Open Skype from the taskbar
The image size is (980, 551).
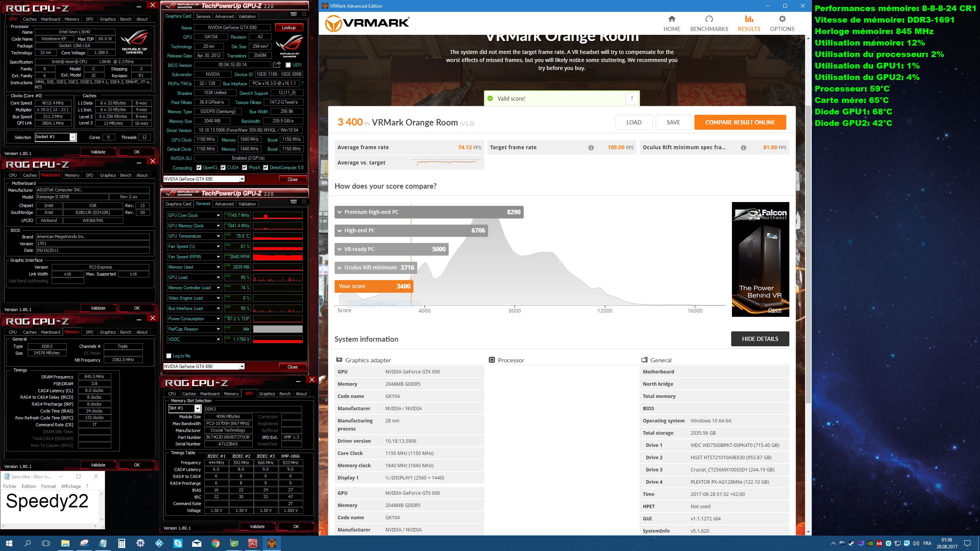click(x=178, y=543)
